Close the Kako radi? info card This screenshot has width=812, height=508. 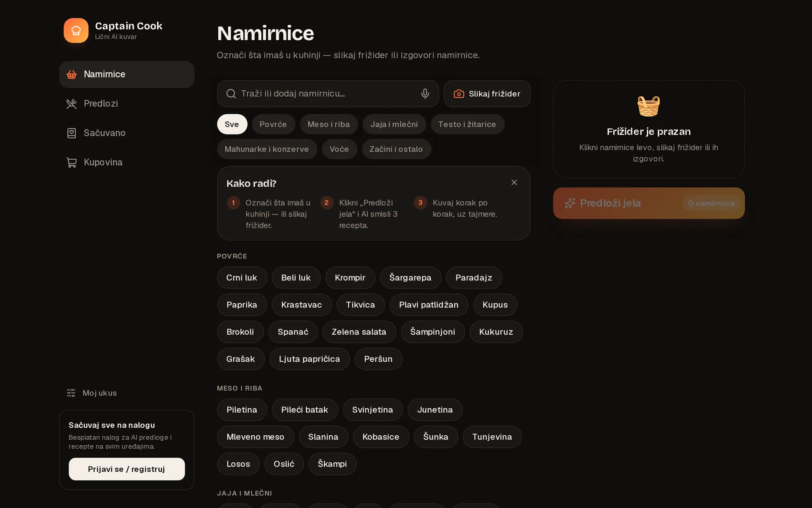(x=514, y=182)
